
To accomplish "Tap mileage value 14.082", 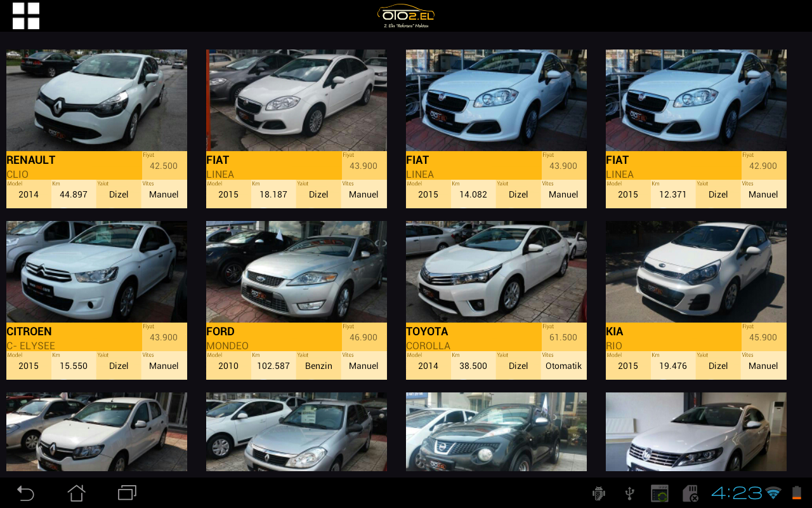I will point(473,194).
